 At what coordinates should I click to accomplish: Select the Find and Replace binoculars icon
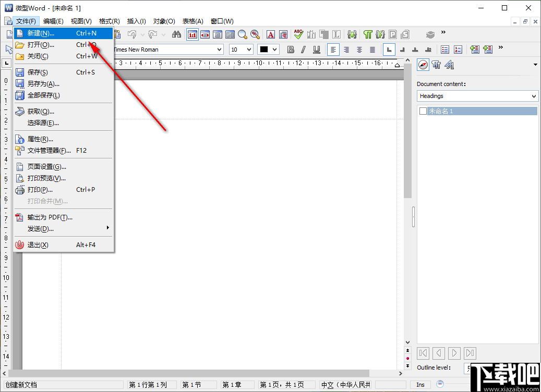click(x=176, y=34)
